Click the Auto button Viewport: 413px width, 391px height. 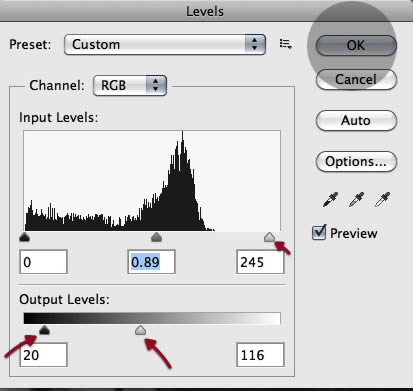[x=356, y=120]
